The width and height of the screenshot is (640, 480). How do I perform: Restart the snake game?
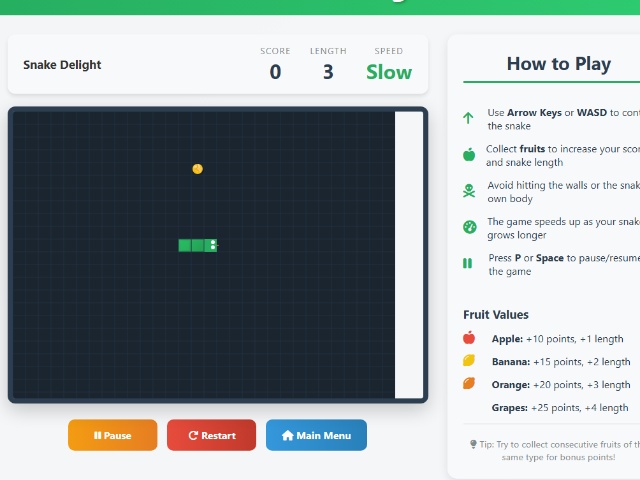click(211, 435)
